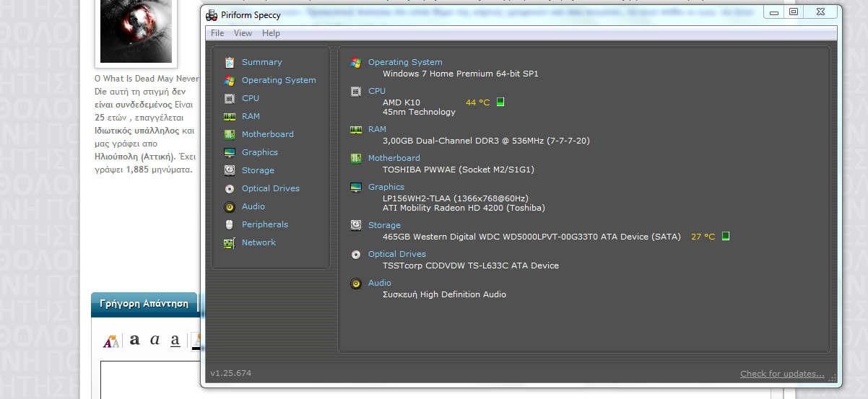Image resolution: width=868 pixels, height=399 pixels.
Task: Click the Audio speaker icon in sidebar
Action: [x=230, y=206]
